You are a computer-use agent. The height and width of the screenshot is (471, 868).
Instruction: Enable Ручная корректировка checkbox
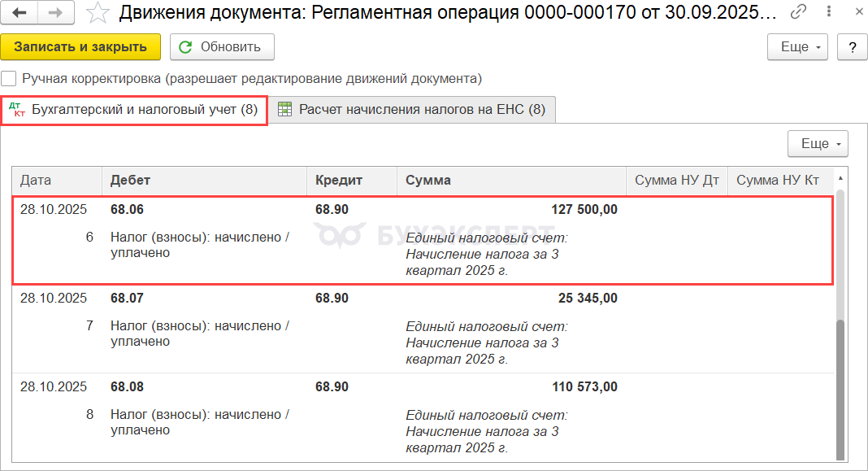click(x=9, y=79)
